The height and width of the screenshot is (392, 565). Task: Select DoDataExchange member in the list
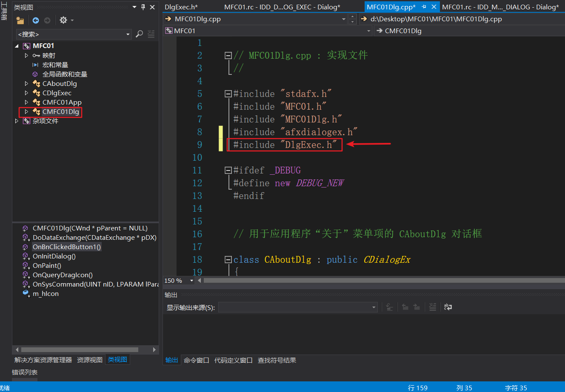[94, 237]
